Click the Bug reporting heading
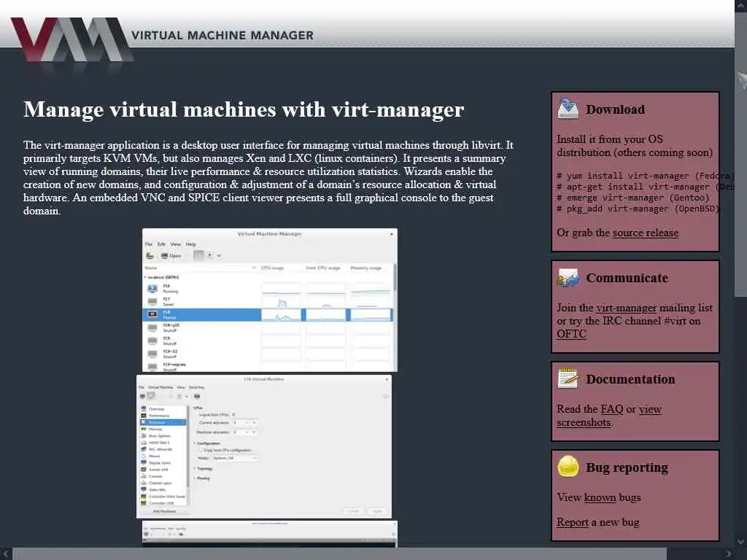 627,467
